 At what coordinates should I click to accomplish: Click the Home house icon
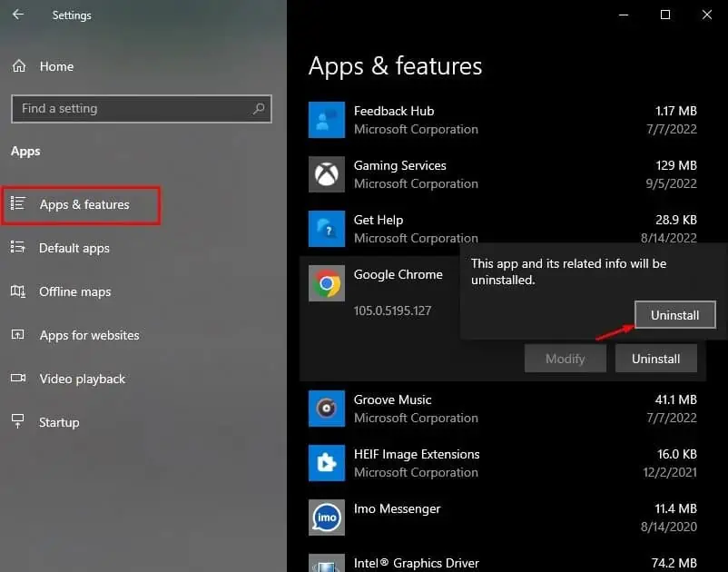18,66
